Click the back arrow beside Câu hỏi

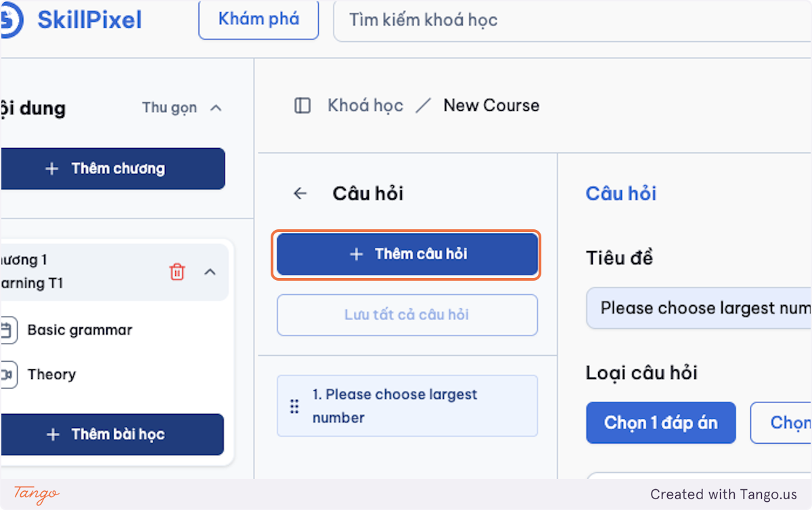(x=300, y=193)
